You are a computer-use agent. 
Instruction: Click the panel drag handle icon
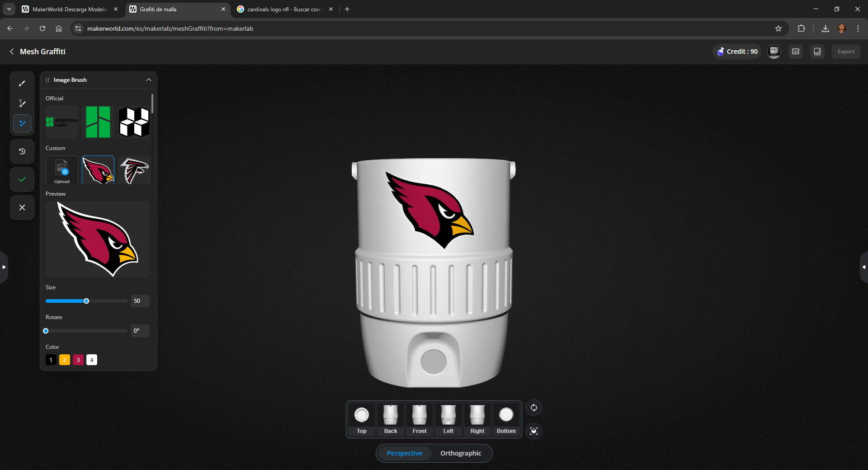tap(47, 80)
